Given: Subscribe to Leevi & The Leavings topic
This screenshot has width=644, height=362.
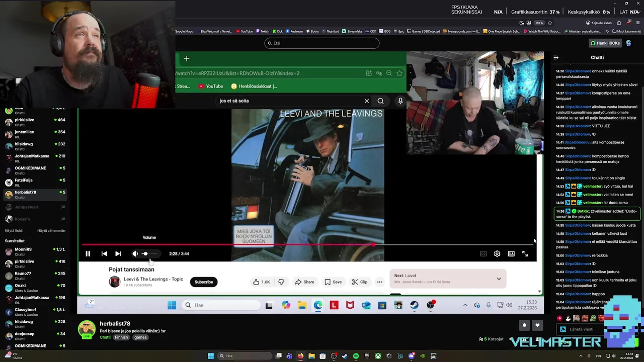Looking at the screenshot, I should (204, 282).
